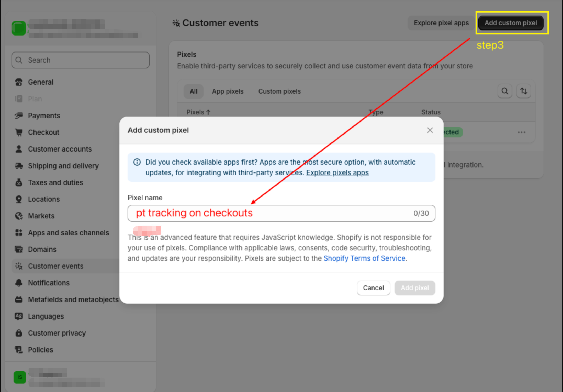Viewport: 563px width, 392px height.
Task: Open the Explore pixels apps link
Action: pyautogui.click(x=337, y=173)
